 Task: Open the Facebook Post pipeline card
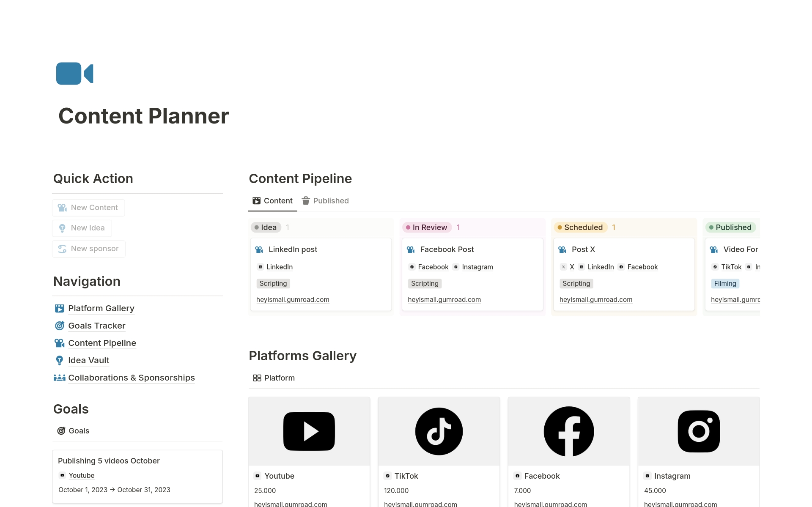pyautogui.click(x=447, y=249)
